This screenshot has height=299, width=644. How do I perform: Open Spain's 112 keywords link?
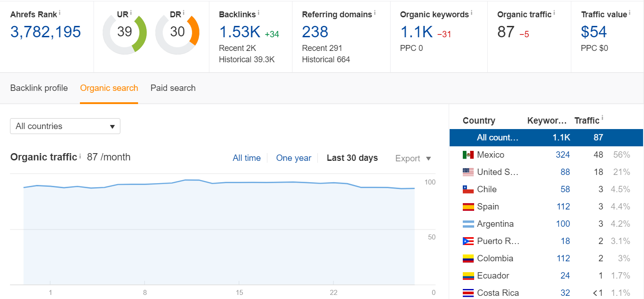[563, 207]
